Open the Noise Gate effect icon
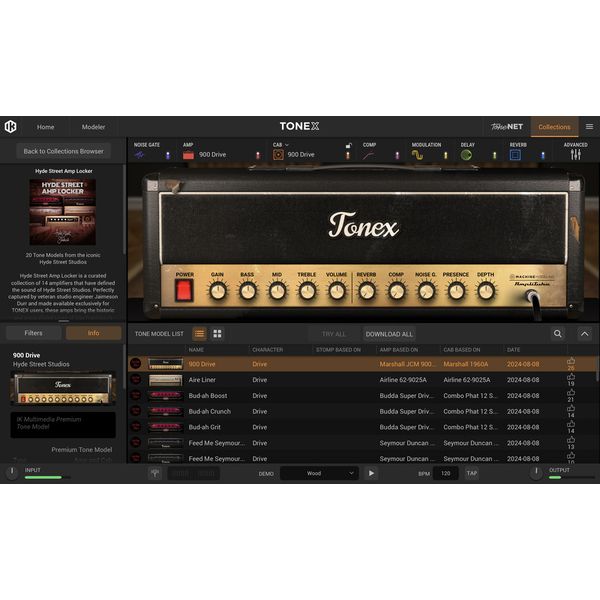 pos(140,155)
